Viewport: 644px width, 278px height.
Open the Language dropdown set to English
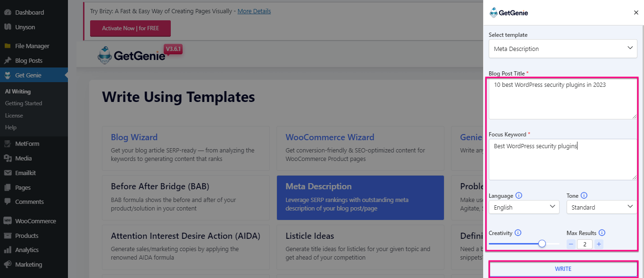tap(524, 207)
